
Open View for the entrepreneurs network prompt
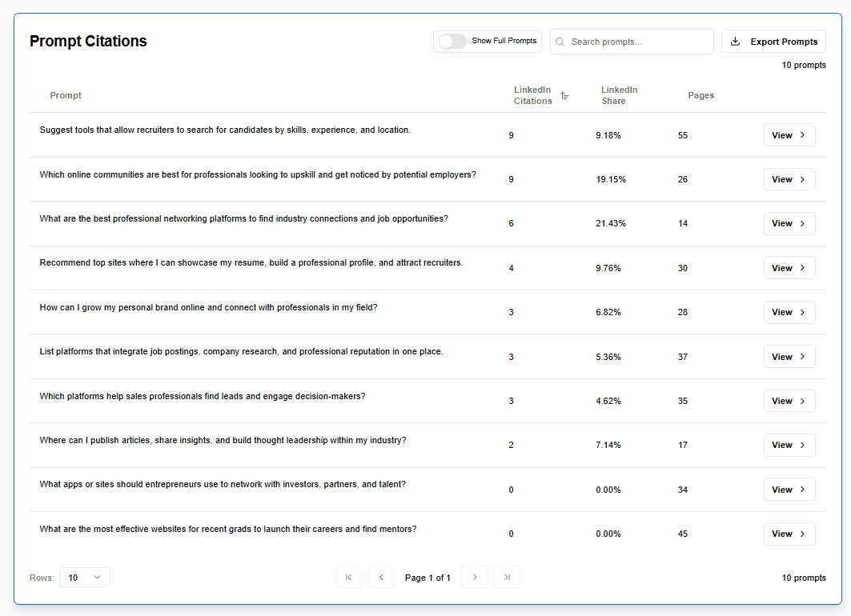click(x=789, y=490)
